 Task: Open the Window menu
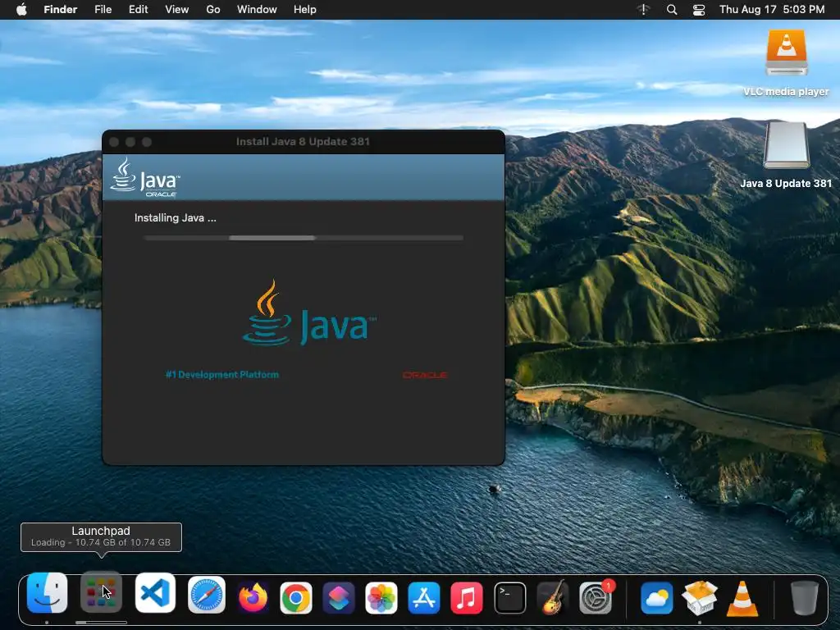257,10
